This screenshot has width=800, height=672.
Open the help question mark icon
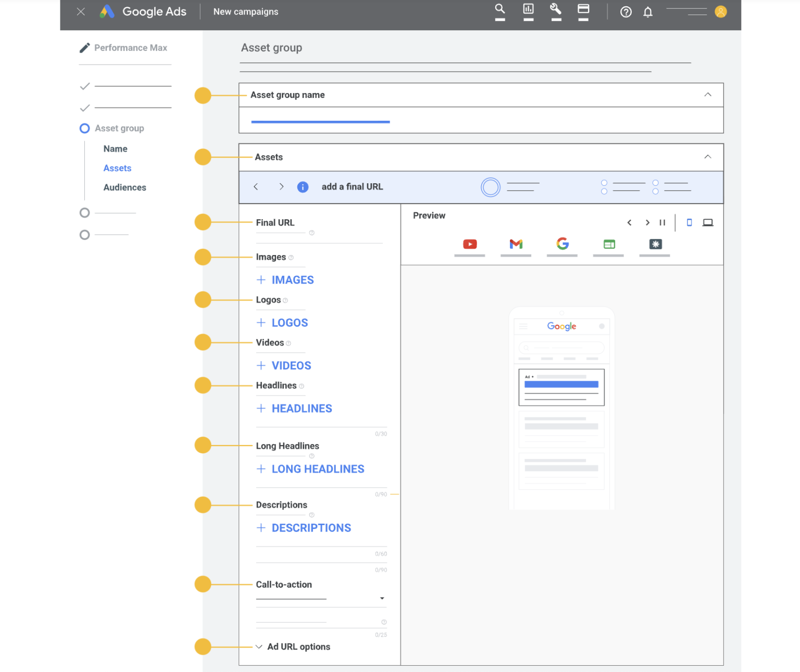[626, 12]
